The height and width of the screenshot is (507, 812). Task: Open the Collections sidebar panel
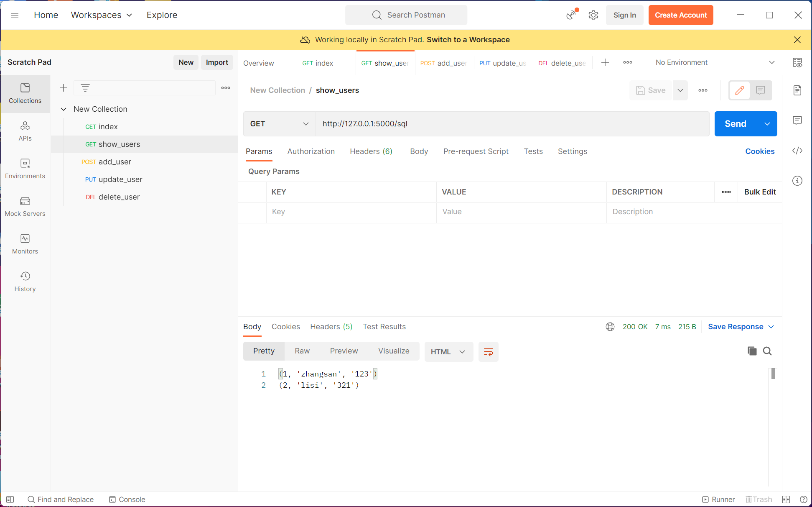point(25,93)
